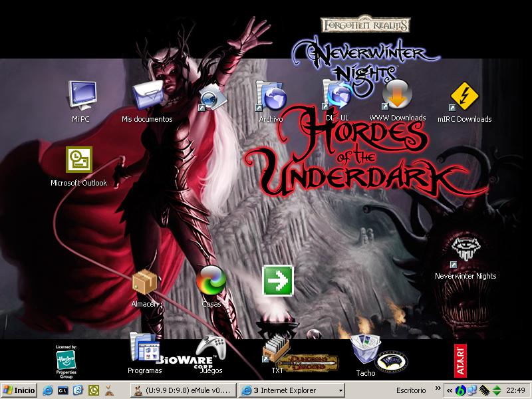This screenshot has width=532, height=399.
Task: Open the mIRC Downloads shortcut
Action: point(464,98)
